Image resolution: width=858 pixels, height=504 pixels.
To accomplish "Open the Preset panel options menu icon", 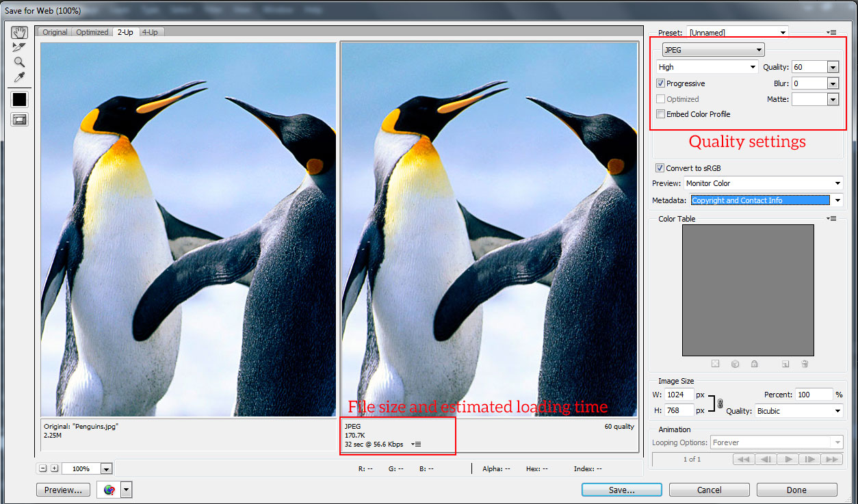I will [831, 32].
